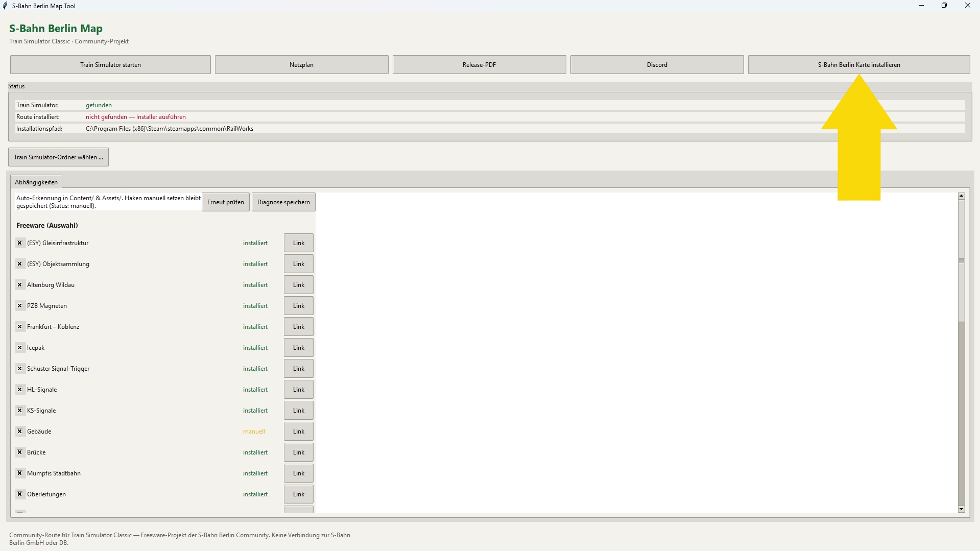This screenshot has width=980, height=551.
Task: Click 'nicht gefunden — Installer ausführen' status
Action: coord(136,117)
